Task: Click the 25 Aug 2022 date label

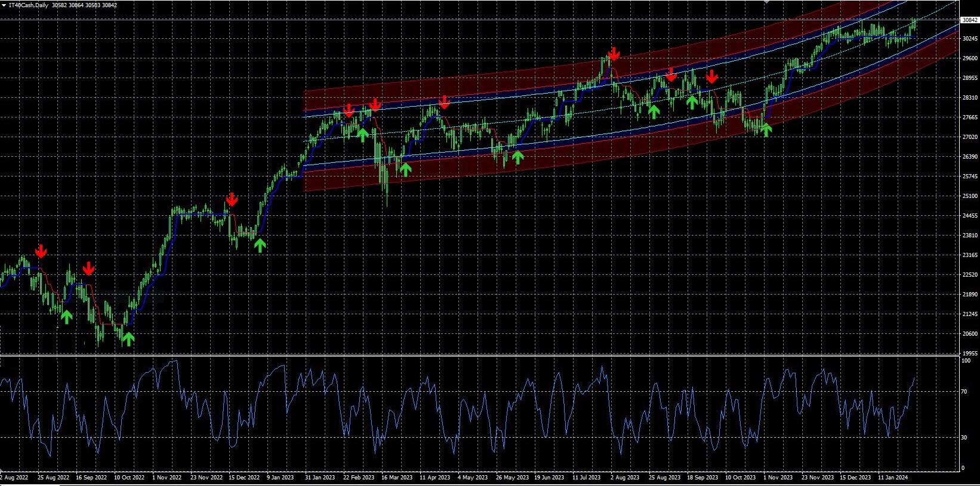Action: pyautogui.click(x=53, y=478)
